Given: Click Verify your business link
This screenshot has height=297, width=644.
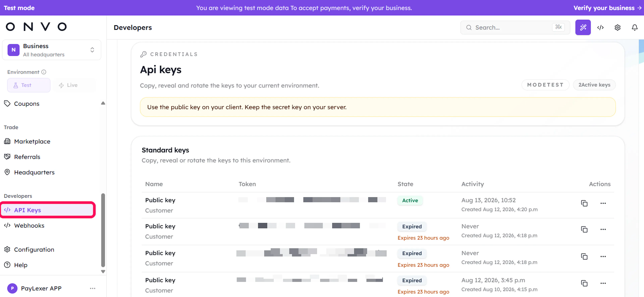Looking at the screenshot, I should (607, 8).
